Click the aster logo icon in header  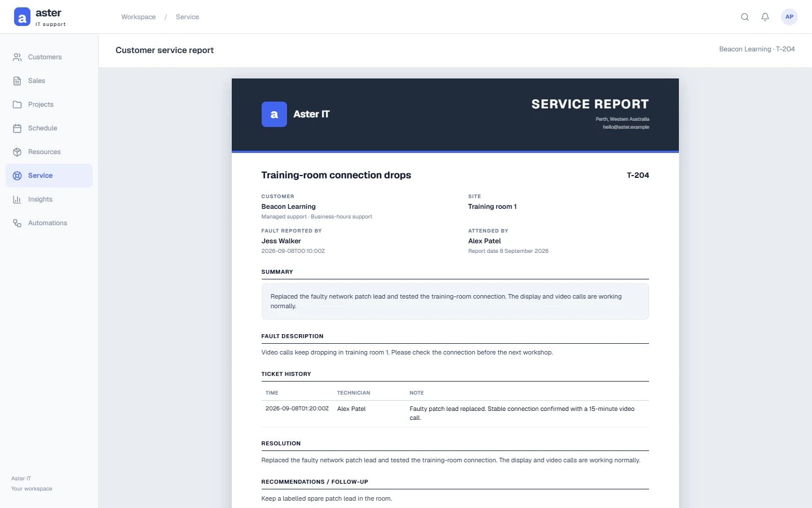pyautogui.click(x=22, y=17)
